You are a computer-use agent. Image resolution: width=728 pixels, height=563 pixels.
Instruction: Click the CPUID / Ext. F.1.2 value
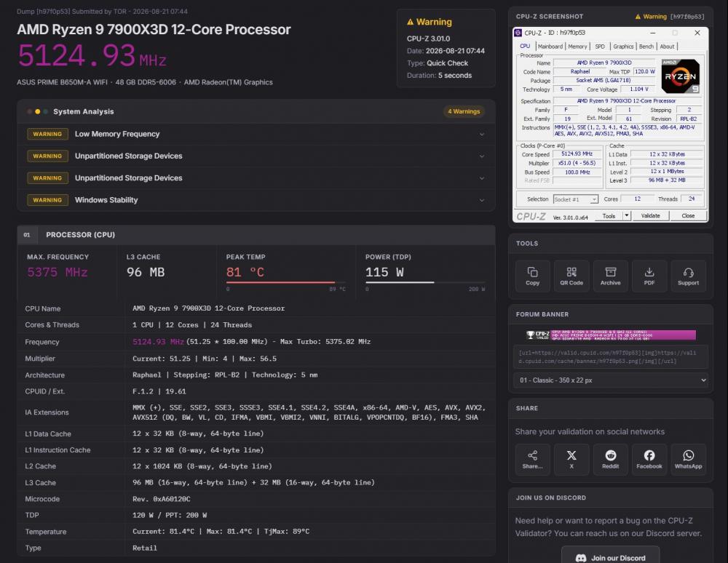tap(159, 391)
